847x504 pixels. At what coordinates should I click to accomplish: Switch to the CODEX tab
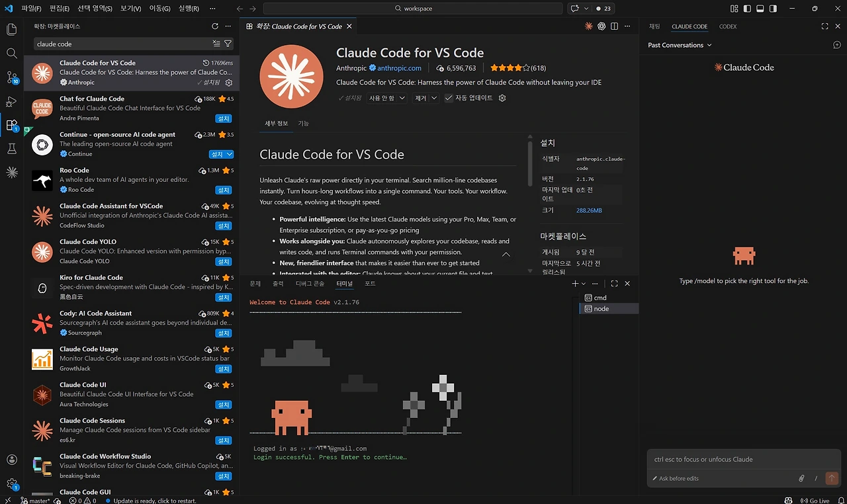pos(728,26)
